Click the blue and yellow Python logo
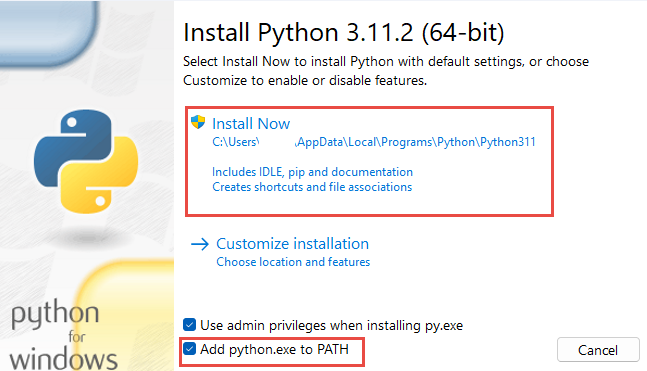647x371 pixels. 86,161
